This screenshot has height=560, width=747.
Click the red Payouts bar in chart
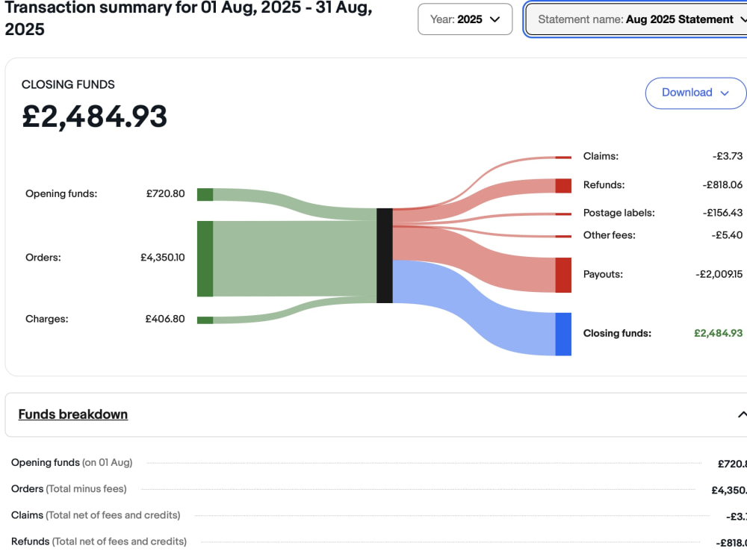563,275
